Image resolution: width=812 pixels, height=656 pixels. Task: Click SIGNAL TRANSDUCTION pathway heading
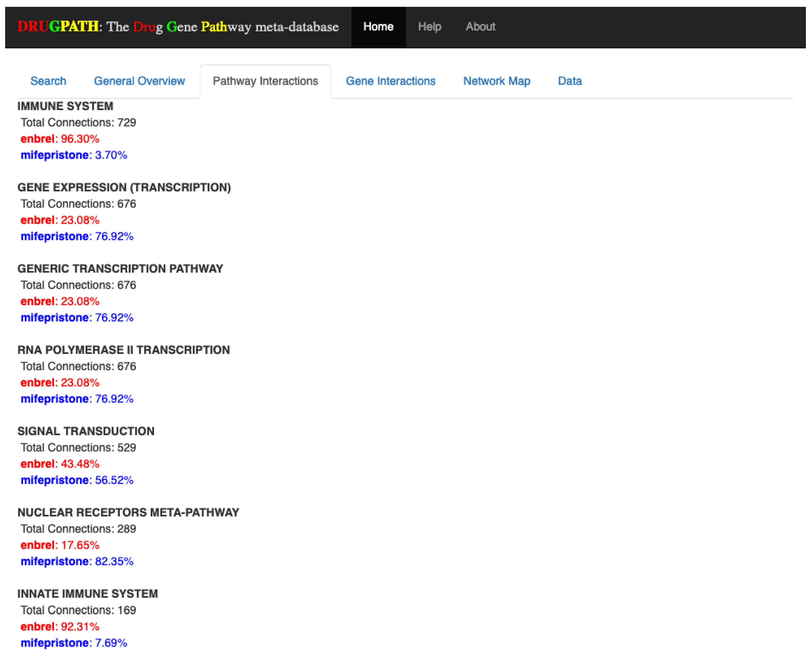[86, 431]
